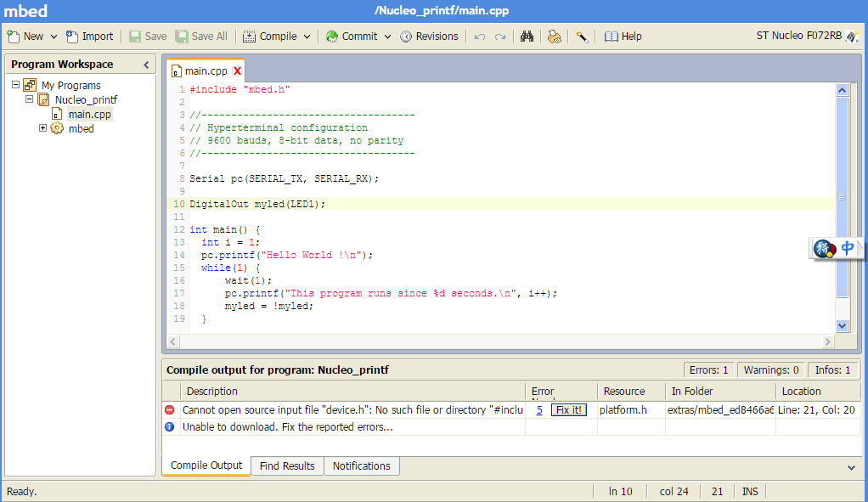The width and height of the screenshot is (868, 502).
Task: Compile the program
Action: [270, 37]
